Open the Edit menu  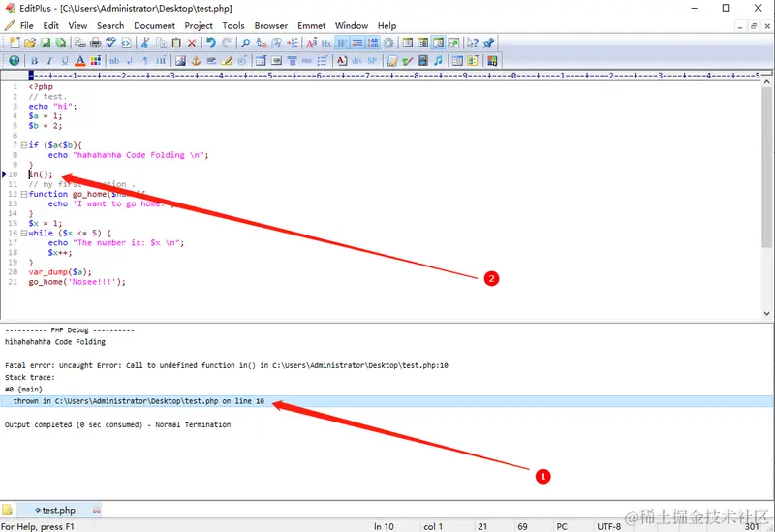(x=51, y=26)
